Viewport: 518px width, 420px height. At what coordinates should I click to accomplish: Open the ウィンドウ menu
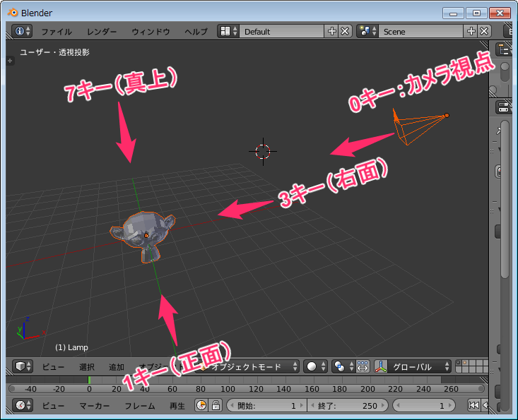click(151, 32)
